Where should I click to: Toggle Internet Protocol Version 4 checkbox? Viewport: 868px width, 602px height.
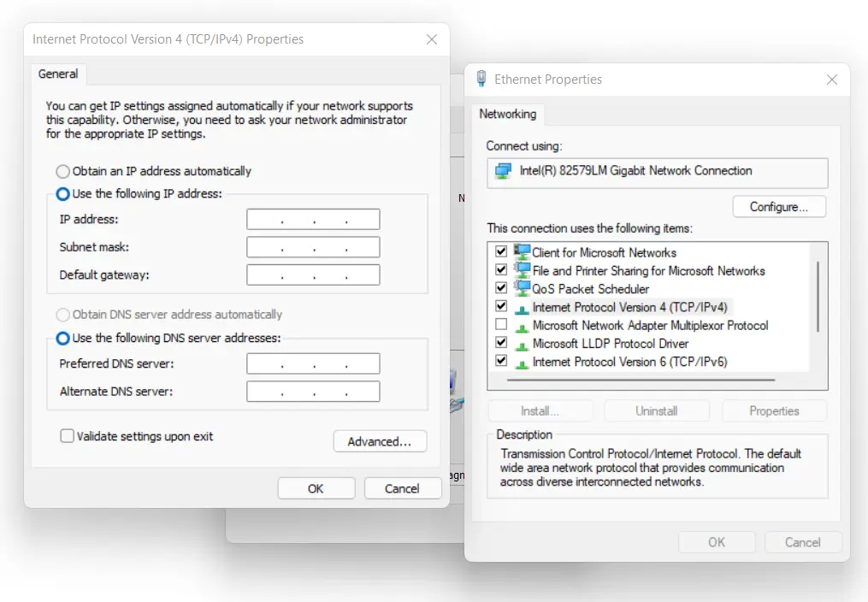[x=501, y=305]
